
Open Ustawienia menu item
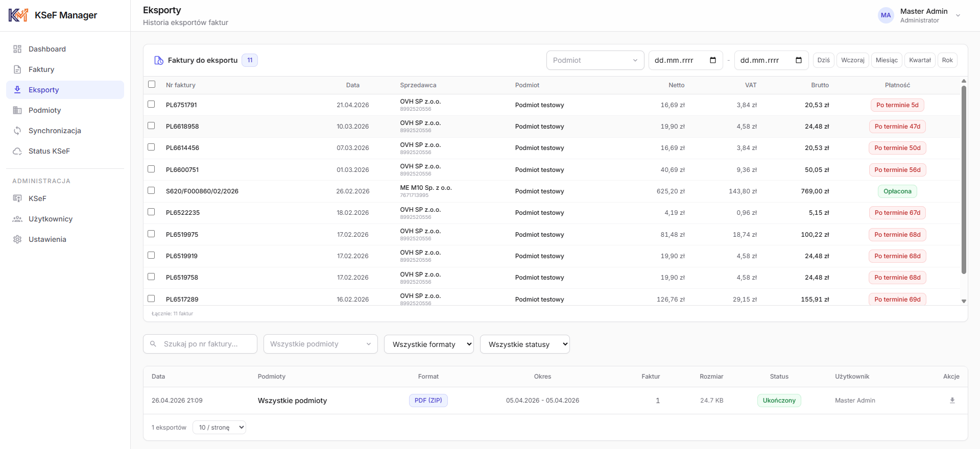[65, 239]
